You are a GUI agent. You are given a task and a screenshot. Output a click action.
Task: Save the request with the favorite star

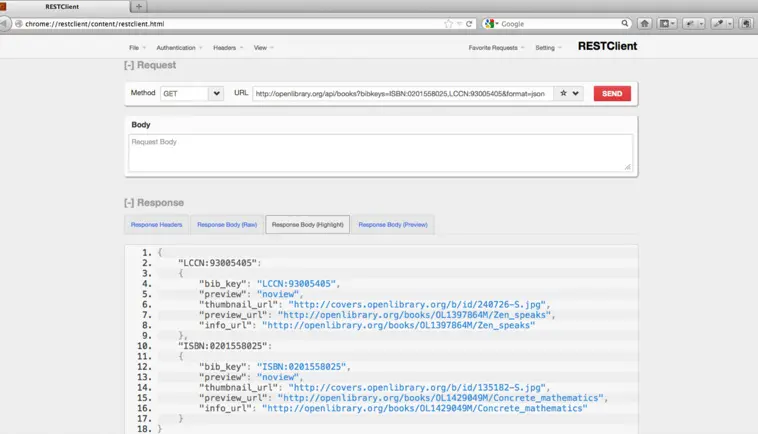[x=563, y=93]
